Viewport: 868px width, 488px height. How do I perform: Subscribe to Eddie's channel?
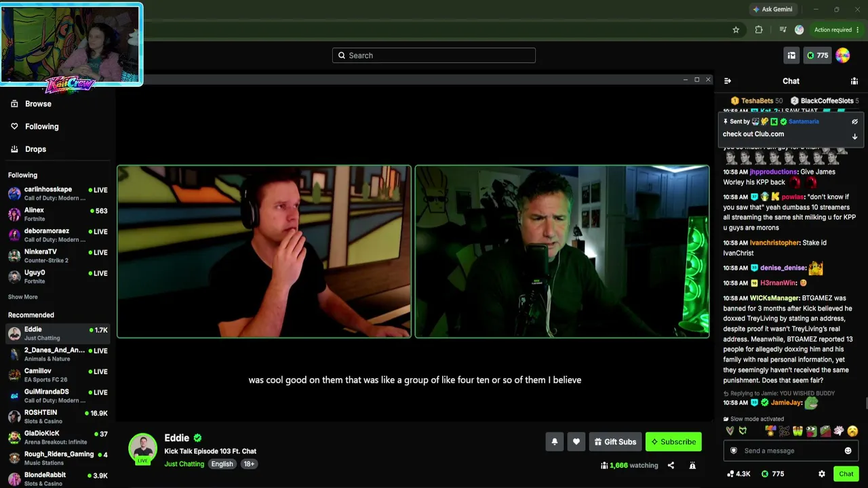tap(673, 442)
